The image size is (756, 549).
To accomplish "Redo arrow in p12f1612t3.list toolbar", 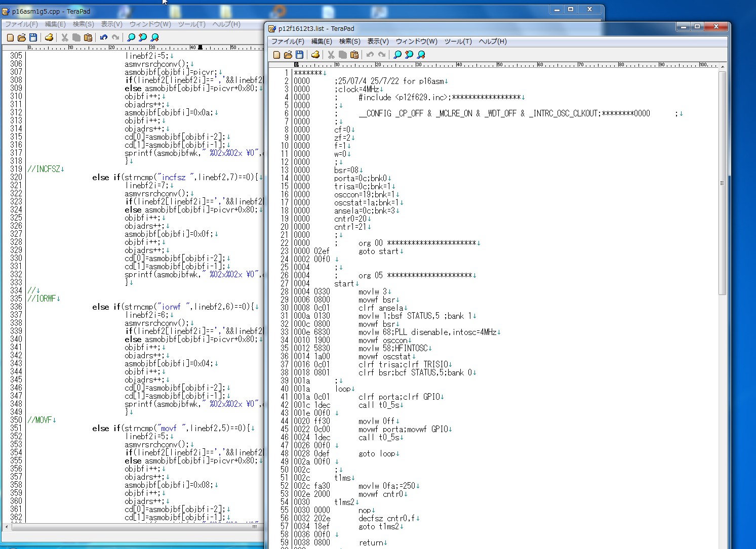I will (x=382, y=55).
